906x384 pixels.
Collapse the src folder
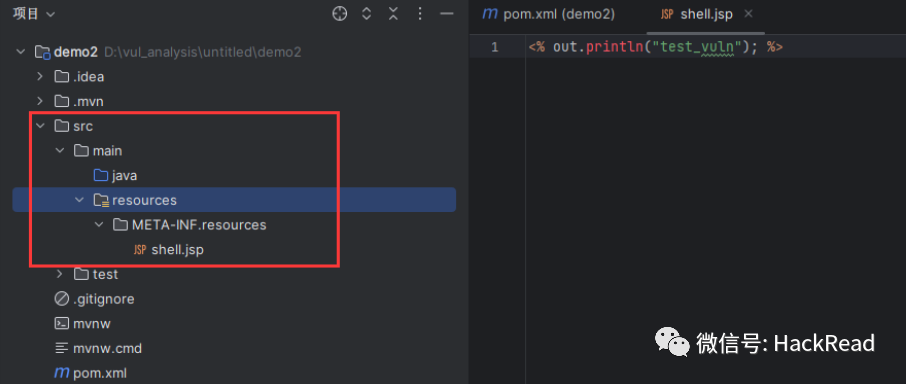click(40, 126)
